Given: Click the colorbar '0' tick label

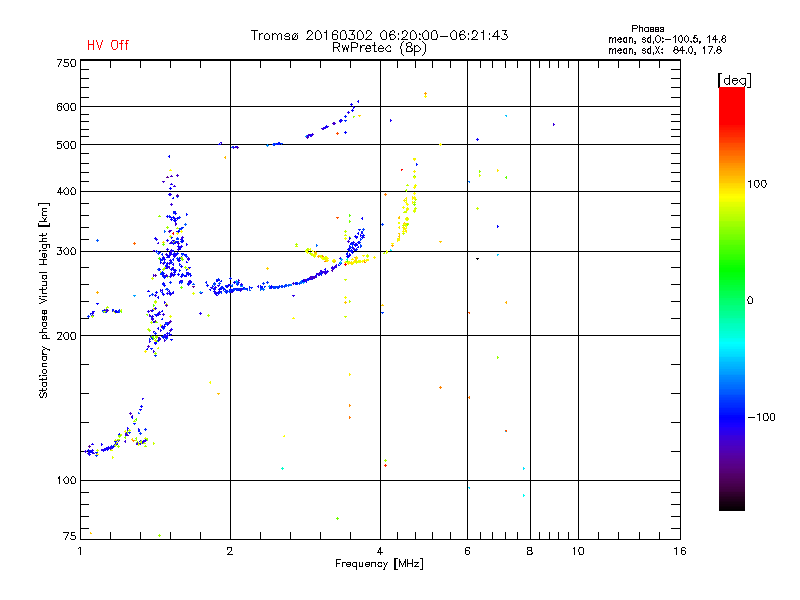Looking at the screenshot, I should (x=750, y=300).
